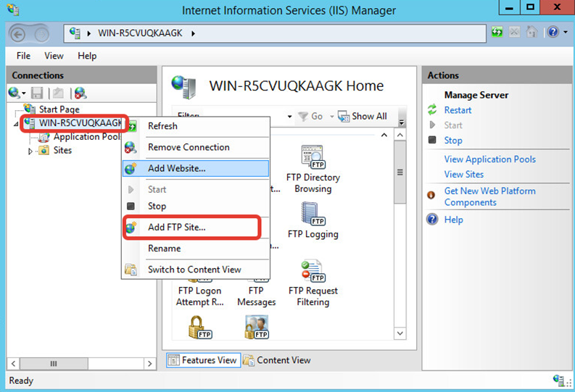Viewport: 575px width, 392px height.
Task: Open the FTP user isolation icon with people
Action: 257,328
